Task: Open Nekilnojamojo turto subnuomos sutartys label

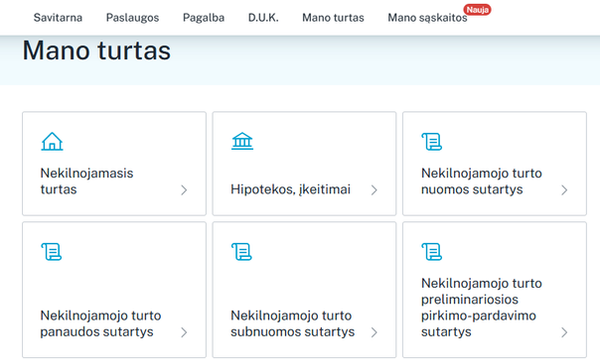Action: [x=293, y=323]
